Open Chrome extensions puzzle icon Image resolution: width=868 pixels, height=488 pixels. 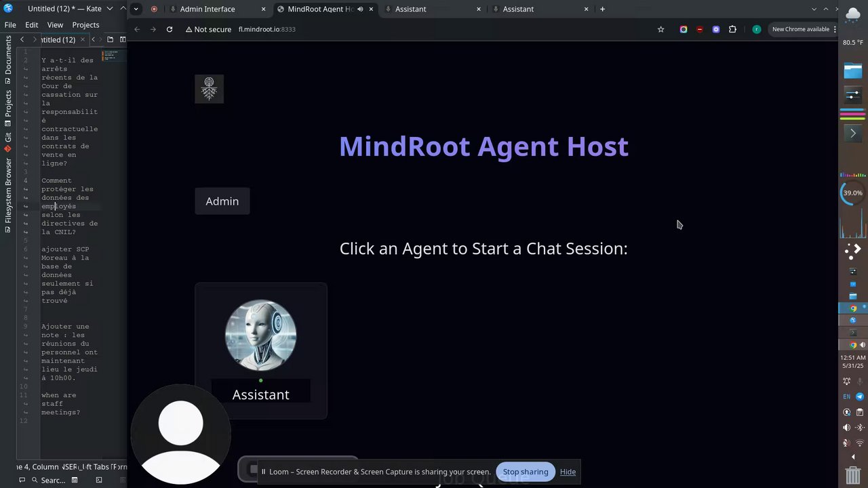[732, 29]
